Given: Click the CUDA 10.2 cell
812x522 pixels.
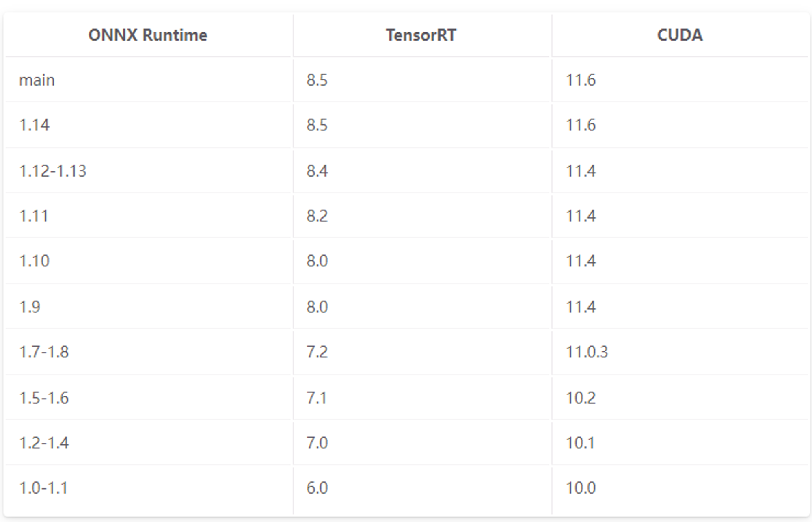Looking at the screenshot, I should point(680,398).
